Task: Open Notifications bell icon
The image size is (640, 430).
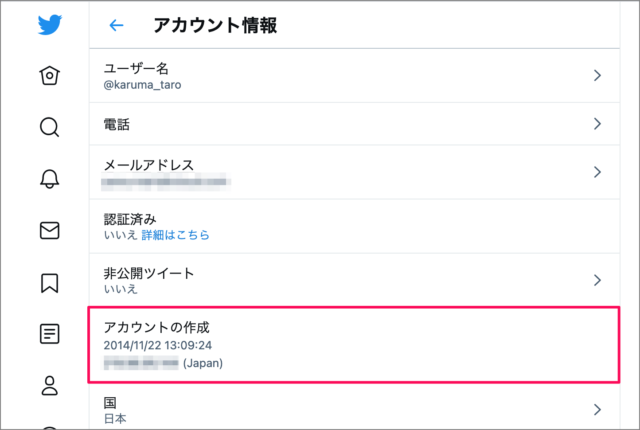Action: point(49,179)
